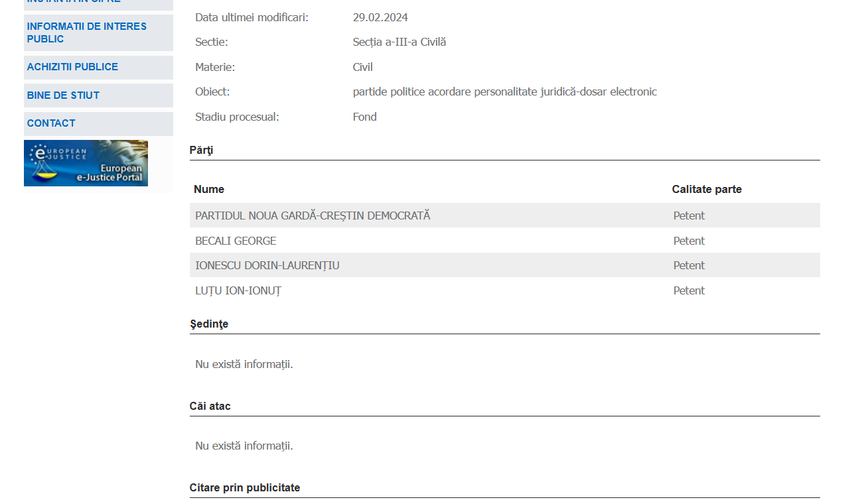Select the Ionescu Dorin-Laurențiu row

[x=505, y=265]
